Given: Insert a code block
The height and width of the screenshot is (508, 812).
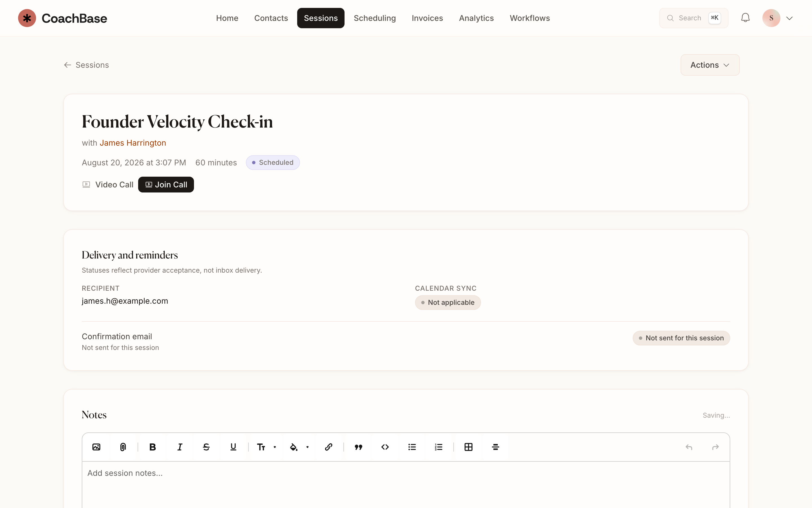Looking at the screenshot, I should (x=385, y=447).
